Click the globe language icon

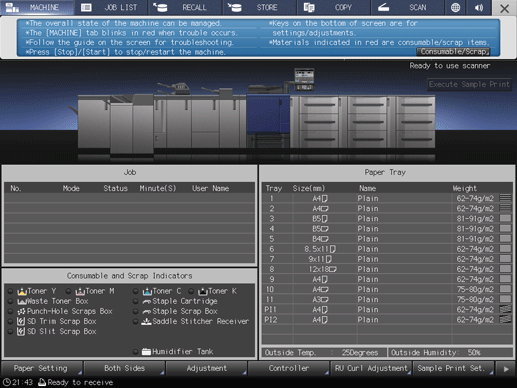[455, 7]
